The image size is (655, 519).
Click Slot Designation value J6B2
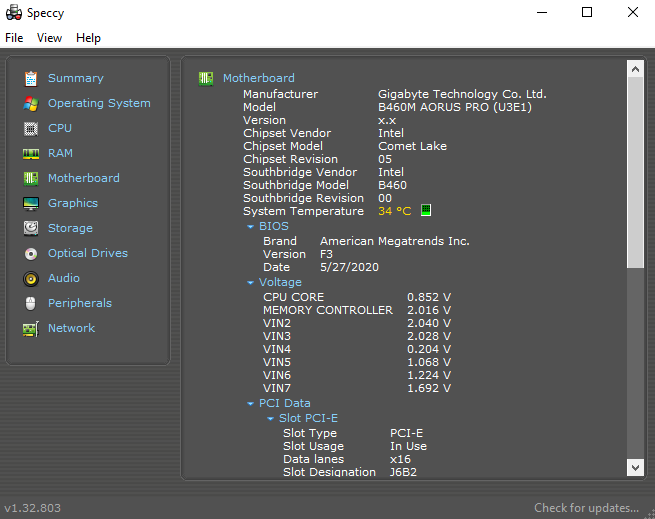coord(403,472)
